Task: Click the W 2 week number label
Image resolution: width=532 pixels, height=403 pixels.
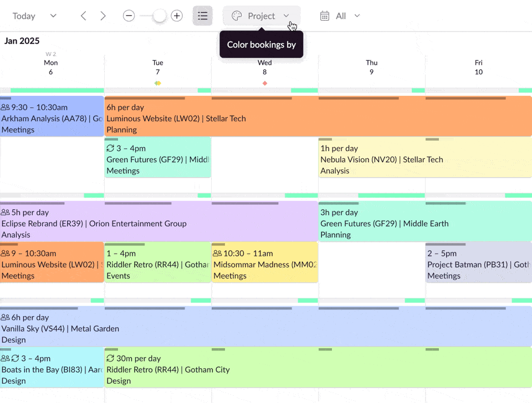Action: pyautogui.click(x=50, y=54)
